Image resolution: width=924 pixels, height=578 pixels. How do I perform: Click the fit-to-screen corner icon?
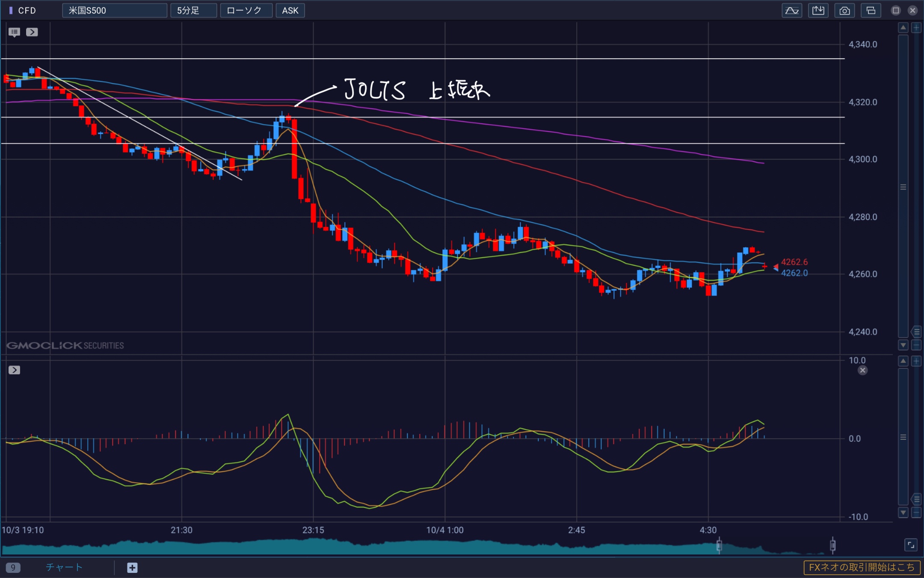tap(911, 545)
